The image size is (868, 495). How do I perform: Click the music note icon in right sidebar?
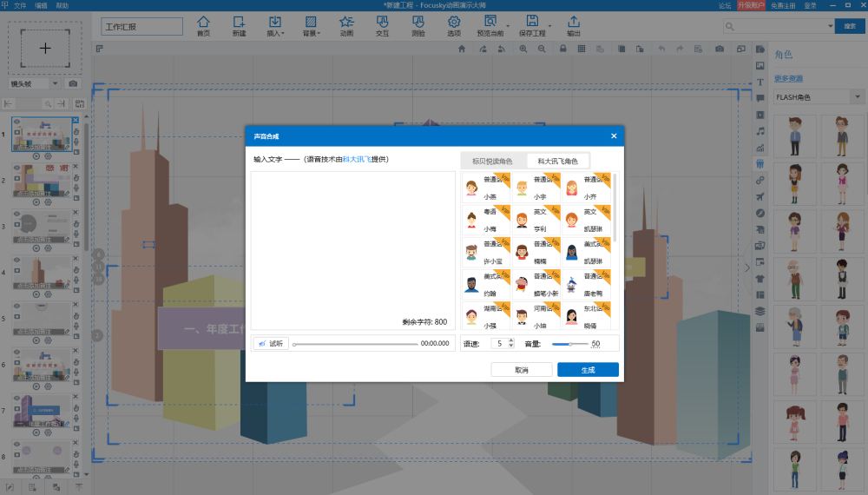760,131
